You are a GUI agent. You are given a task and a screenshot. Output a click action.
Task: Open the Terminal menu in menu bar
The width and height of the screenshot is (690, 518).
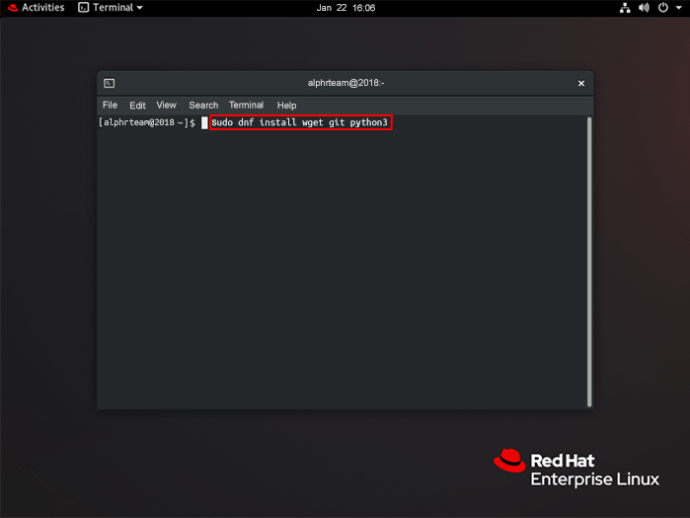tap(246, 105)
